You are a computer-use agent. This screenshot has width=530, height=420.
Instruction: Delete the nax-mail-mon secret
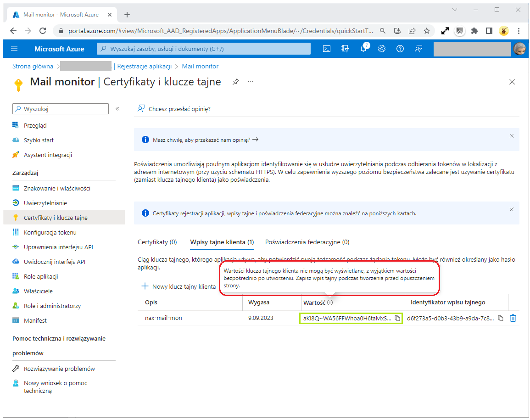click(x=513, y=318)
